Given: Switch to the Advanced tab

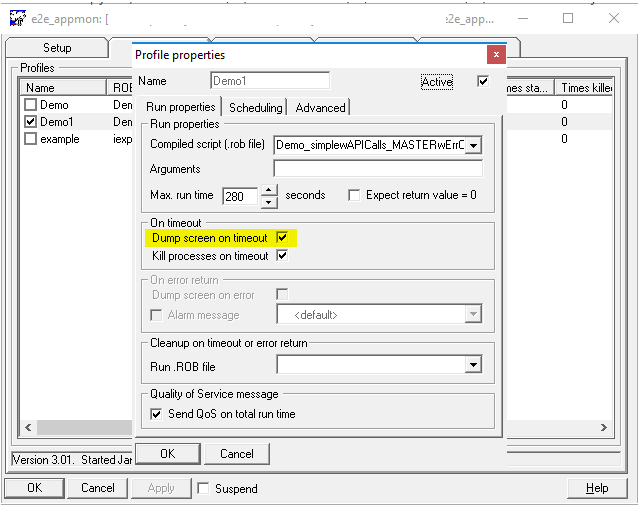Looking at the screenshot, I should [x=320, y=108].
